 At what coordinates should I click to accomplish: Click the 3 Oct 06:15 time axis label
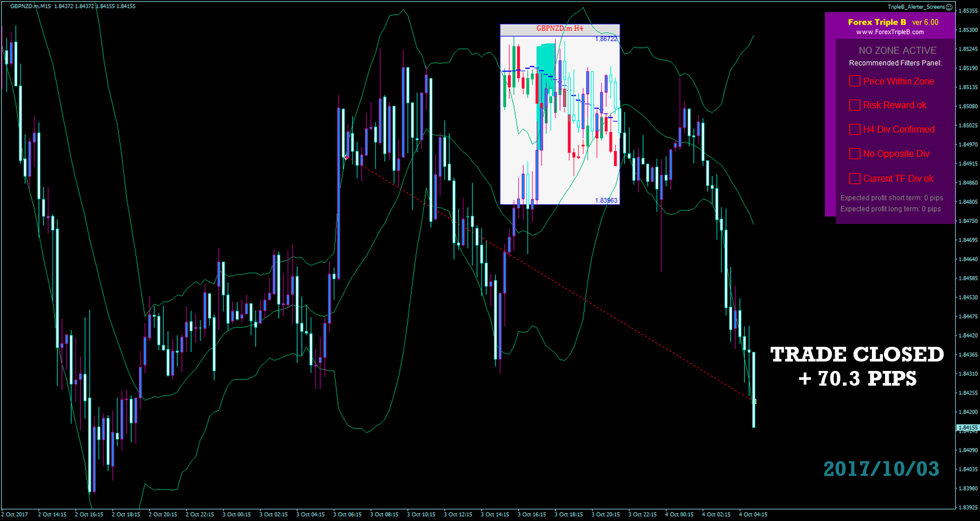(347, 514)
